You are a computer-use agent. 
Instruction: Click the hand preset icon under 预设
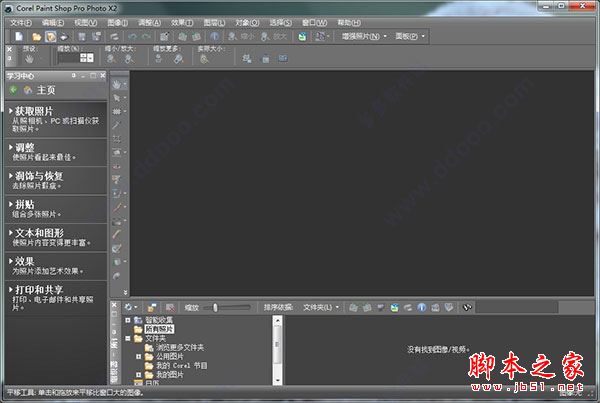pyautogui.click(x=29, y=59)
